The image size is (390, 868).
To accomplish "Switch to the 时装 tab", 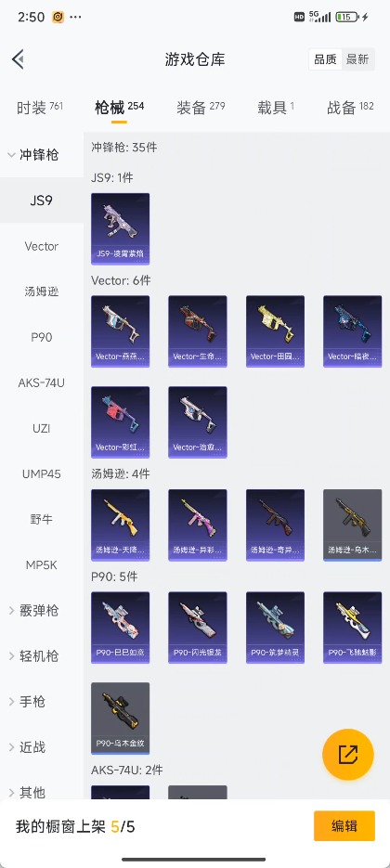I will coord(39,108).
